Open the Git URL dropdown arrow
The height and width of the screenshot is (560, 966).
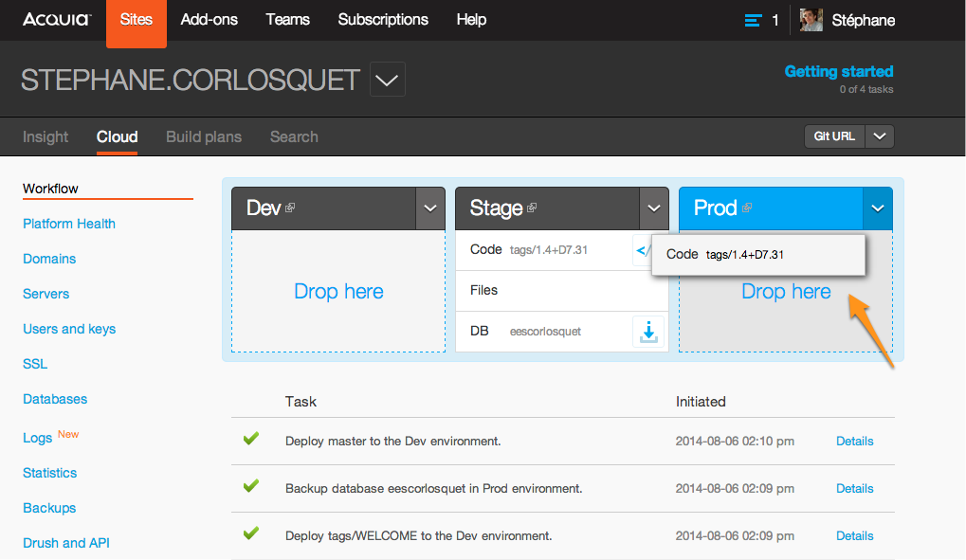[x=881, y=136]
